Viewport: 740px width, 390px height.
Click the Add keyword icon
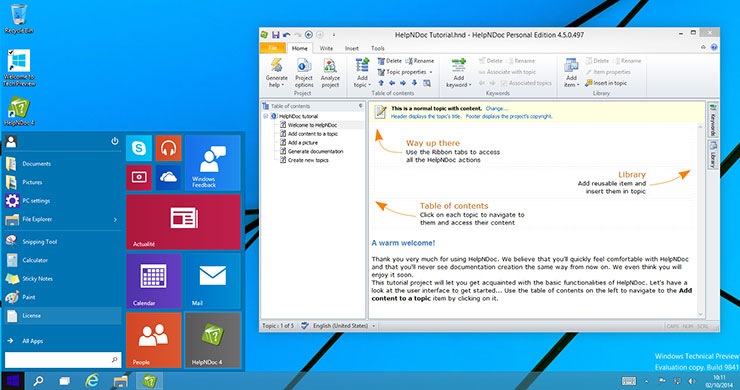click(x=458, y=65)
